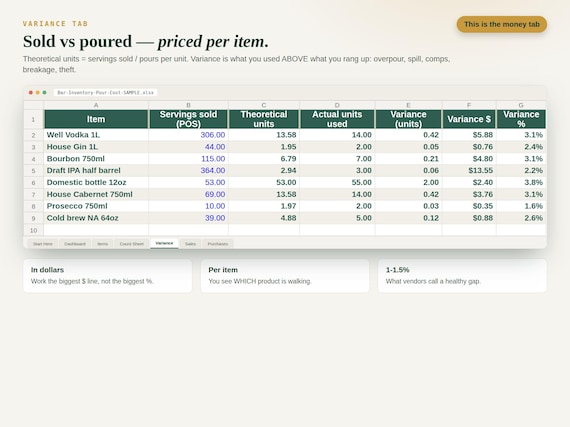Select the Variance sheet tab
Screen dimensions: 570x427
pos(164,243)
